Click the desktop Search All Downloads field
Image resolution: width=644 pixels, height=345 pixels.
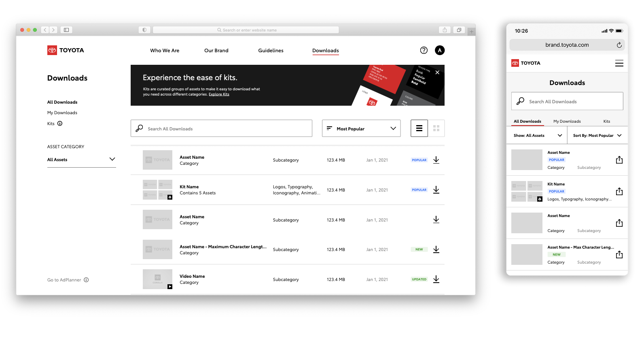[x=221, y=128]
